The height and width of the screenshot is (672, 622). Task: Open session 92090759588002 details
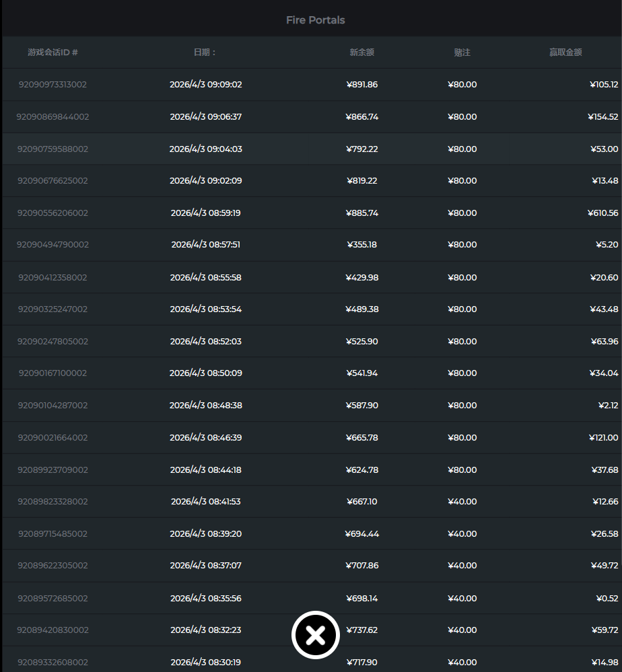pyautogui.click(x=53, y=149)
